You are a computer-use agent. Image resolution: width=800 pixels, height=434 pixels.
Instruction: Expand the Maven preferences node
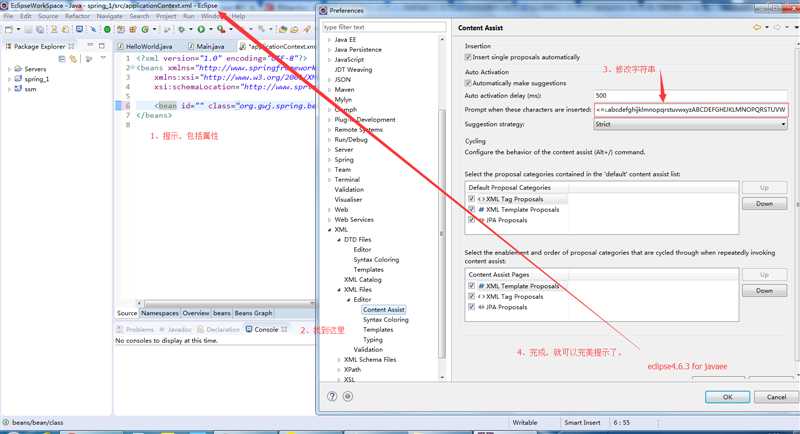coord(330,89)
